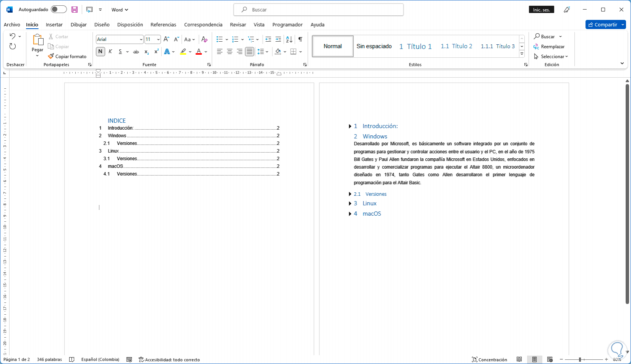
Task: Open the numbering list dropdown arrow
Action: pos(242,39)
